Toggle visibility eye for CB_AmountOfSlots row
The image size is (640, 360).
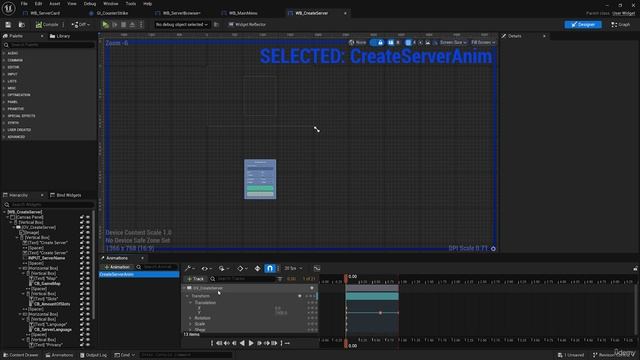tap(88, 304)
